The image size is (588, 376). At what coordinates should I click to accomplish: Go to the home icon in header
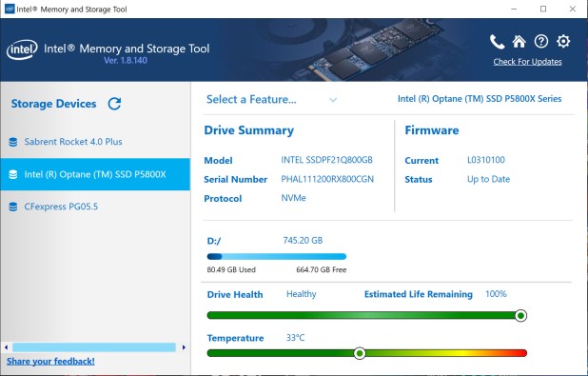click(x=519, y=41)
